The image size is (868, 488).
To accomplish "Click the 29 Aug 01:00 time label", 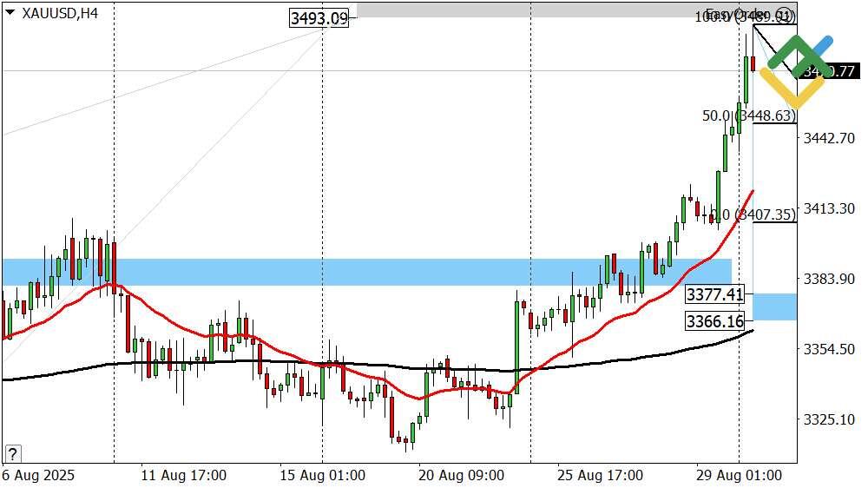I will point(740,476).
